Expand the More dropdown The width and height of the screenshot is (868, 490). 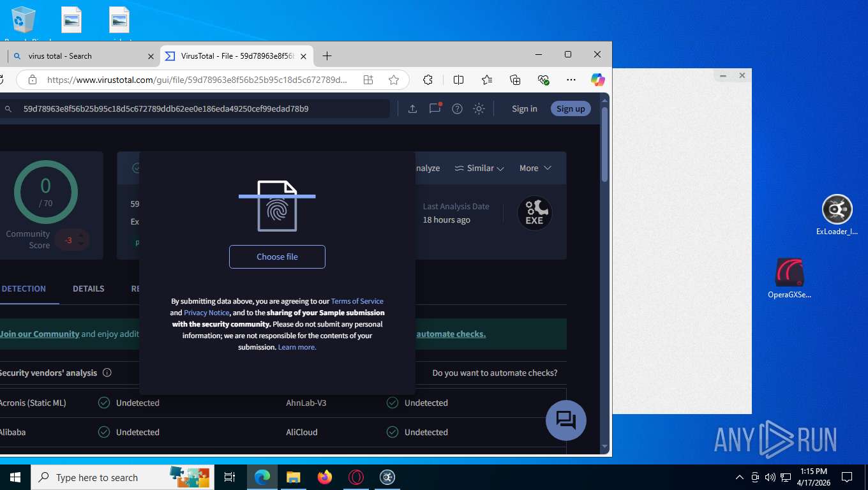click(535, 168)
